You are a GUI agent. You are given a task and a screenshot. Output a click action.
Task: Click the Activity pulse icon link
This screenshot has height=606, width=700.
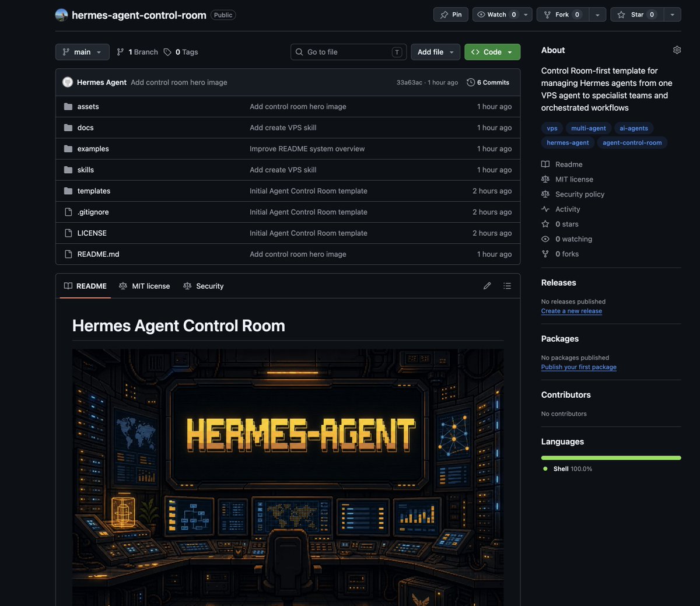click(545, 209)
